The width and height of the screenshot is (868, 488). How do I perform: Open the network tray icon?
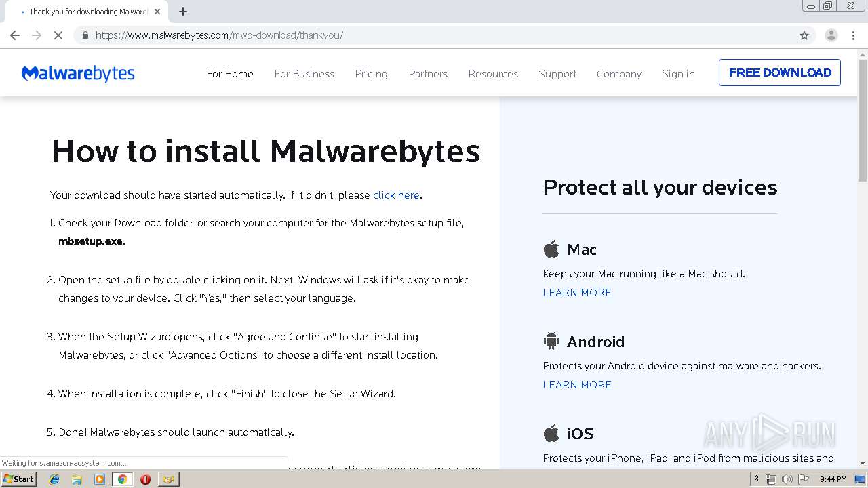point(771,479)
